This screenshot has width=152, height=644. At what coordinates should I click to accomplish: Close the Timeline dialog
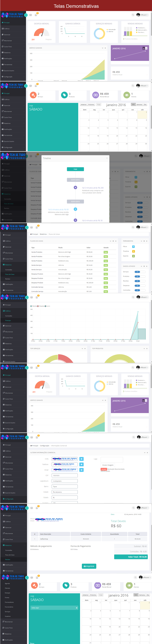point(107,158)
